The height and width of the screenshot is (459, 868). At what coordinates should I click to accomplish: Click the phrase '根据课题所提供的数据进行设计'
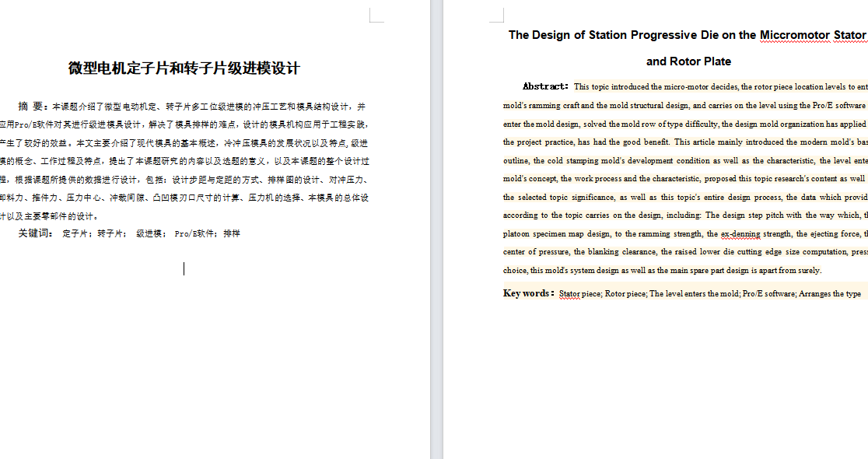pyautogui.click(x=75, y=180)
